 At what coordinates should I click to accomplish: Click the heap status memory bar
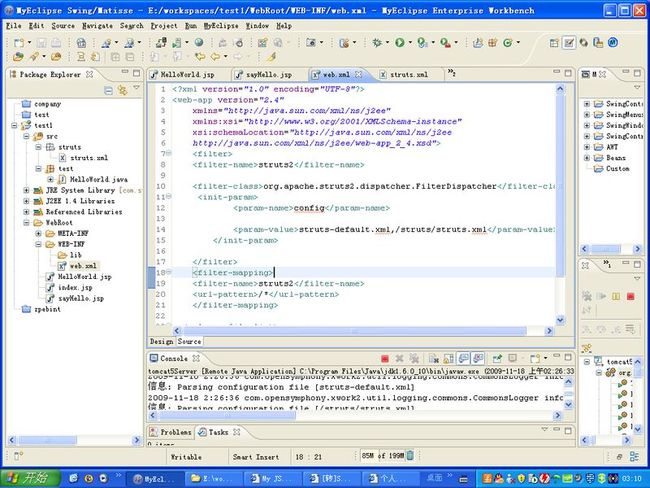pos(382,456)
